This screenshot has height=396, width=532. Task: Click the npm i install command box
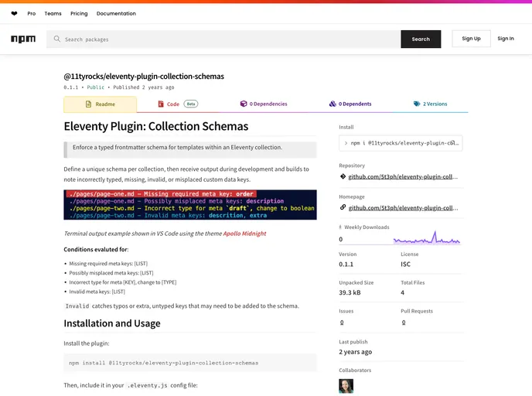tap(401, 143)
